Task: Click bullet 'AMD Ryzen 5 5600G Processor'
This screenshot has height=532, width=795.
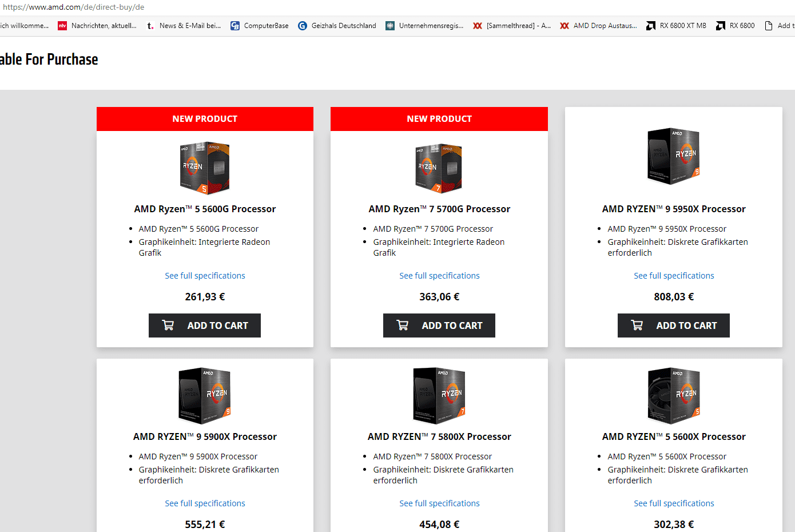Action: pos(198,229)
